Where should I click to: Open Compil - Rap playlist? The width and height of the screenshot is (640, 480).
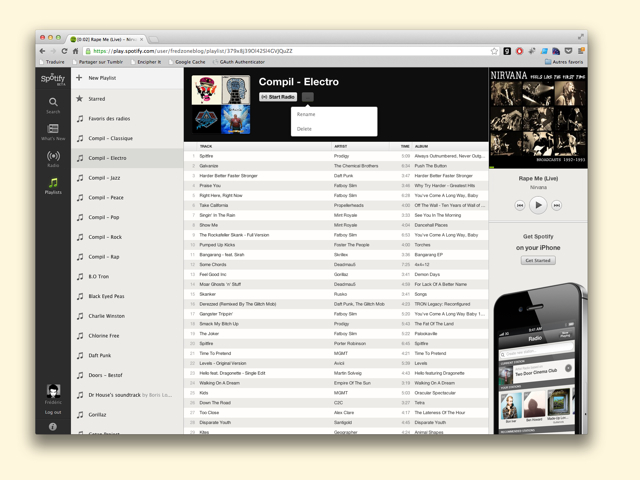127,257
